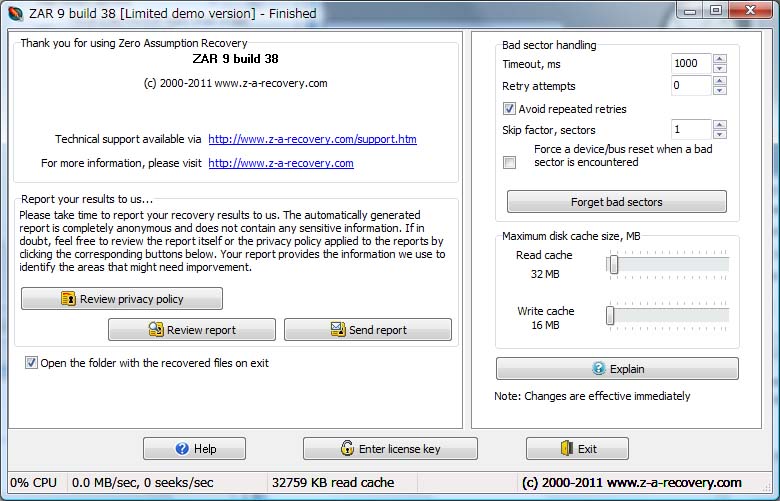Click the '16 MB' write cache value

[545, 325]
